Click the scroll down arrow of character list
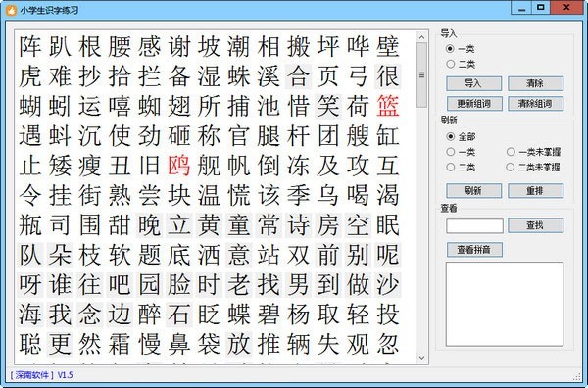Viewport: 588px width, 388px height. 421,358
